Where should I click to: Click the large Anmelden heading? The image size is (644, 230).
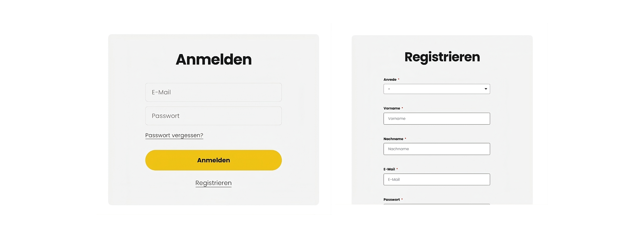click(x=213, y=60)
